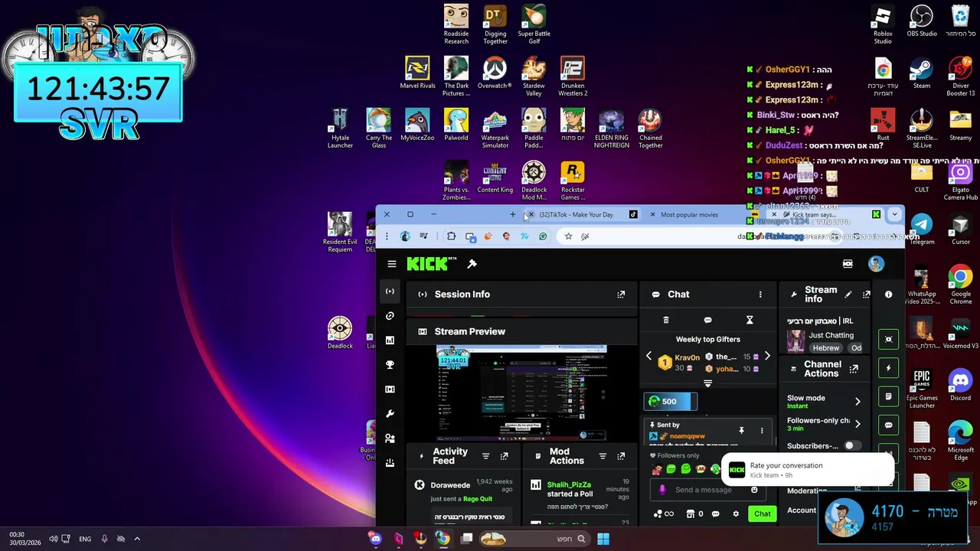
Task: Open Doraweede's name in Activity Feed
Action: pos(450,485)
